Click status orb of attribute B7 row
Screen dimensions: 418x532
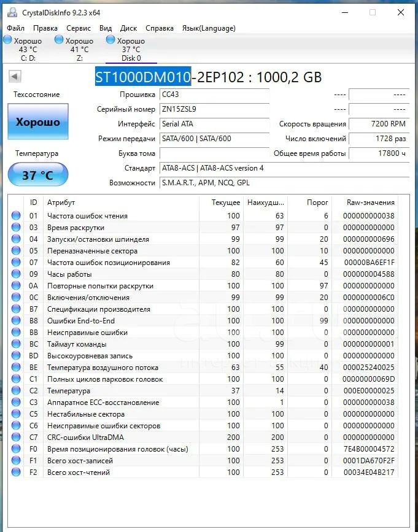(x=16, y=309)
